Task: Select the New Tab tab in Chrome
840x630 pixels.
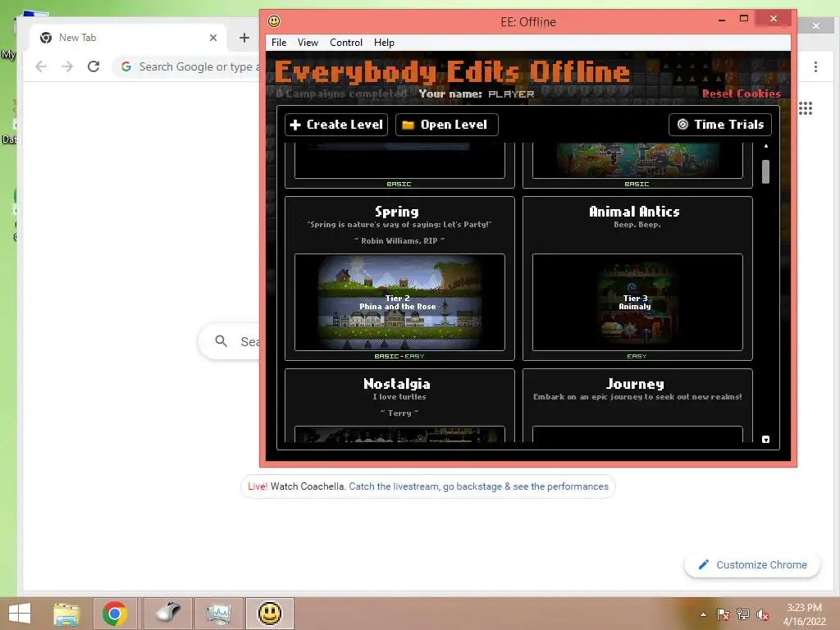Action: pyautogui.click(x=129, y=38)
